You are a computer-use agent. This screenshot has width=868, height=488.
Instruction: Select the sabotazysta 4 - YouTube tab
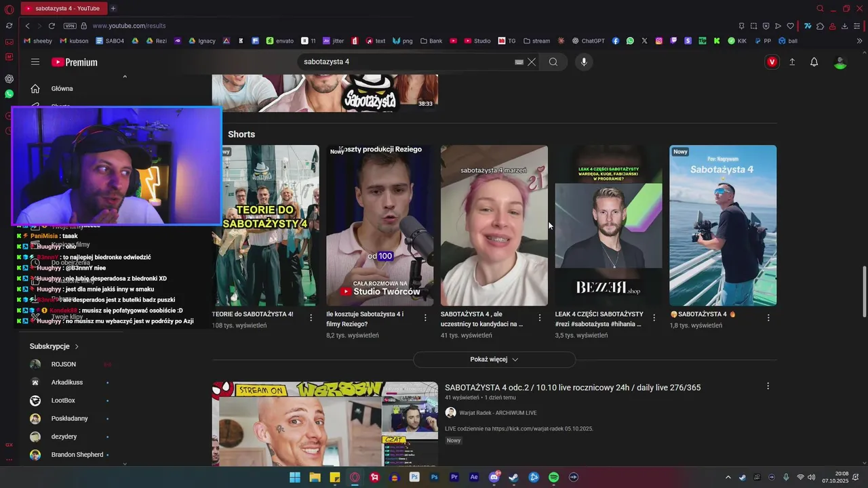(x=64, y=8)
